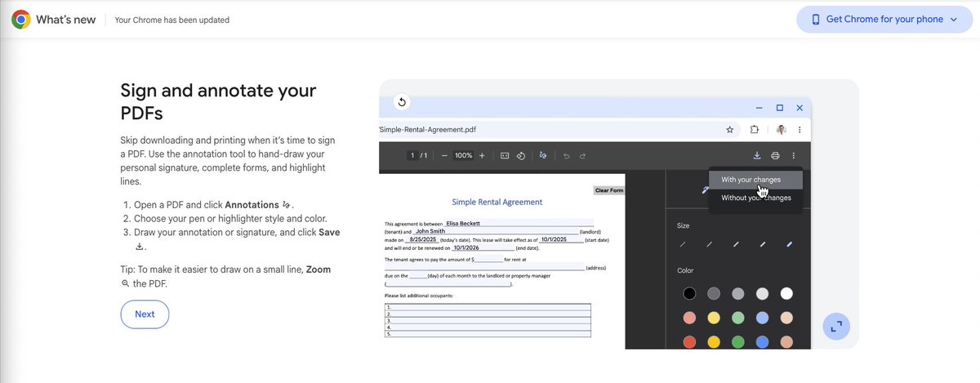Viewport: 980px width, 383px height.
Task: Zoom in with the plus icon in PDF toolbar
Action: pos(482,155)
